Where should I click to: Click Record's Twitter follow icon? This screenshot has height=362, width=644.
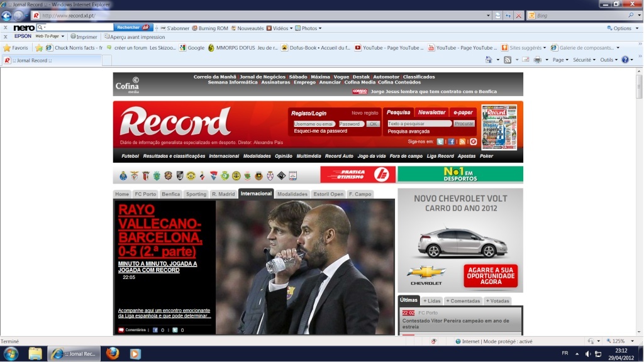tap(440, 141)
